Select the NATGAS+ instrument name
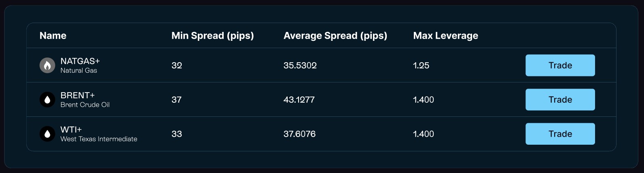Screen dimensions: 644x173 (80, 61)
